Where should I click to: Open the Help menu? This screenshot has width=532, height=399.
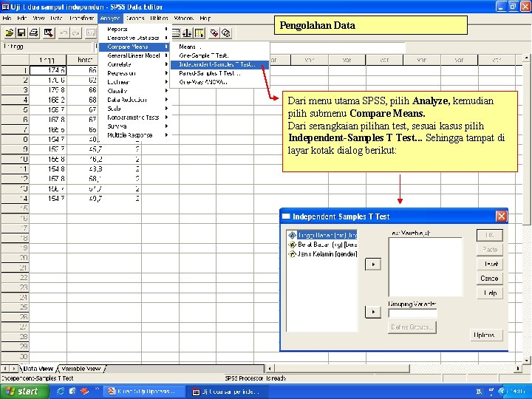click(x=205, y=18)
